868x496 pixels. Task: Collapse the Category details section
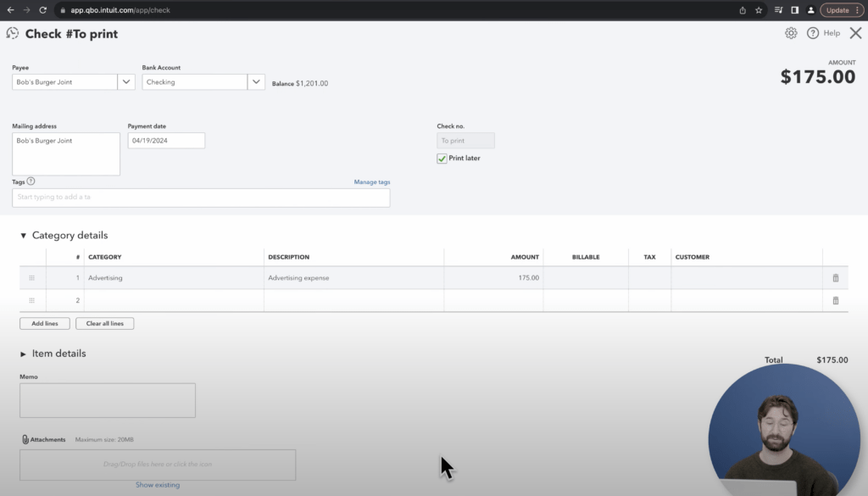24,235
